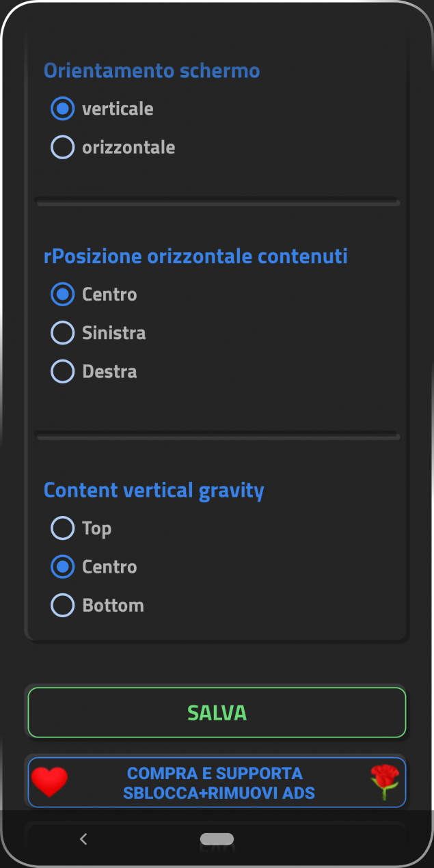Click divider below Destra option
The height and width of the screenshot is (868, 434).
217,435
